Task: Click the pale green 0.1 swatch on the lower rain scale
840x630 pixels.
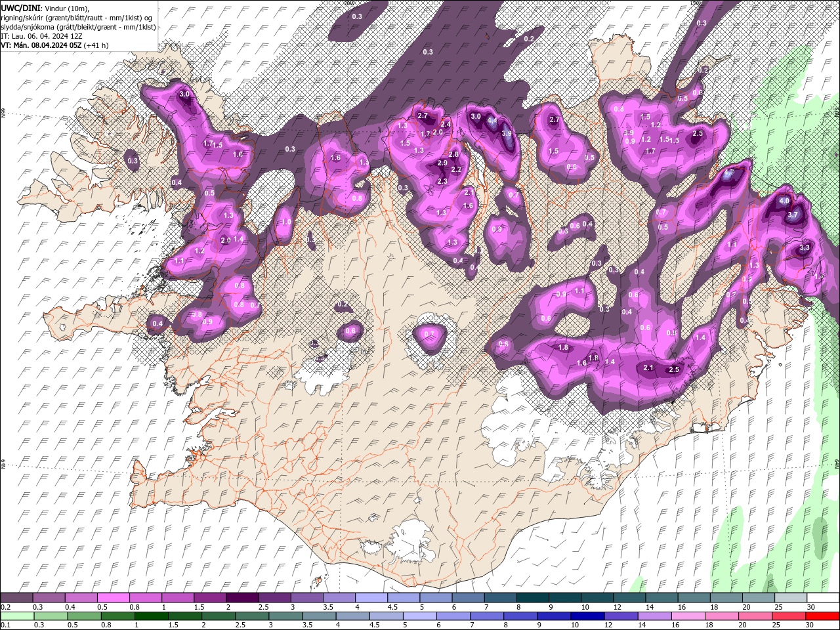Action: coord(18,616)
